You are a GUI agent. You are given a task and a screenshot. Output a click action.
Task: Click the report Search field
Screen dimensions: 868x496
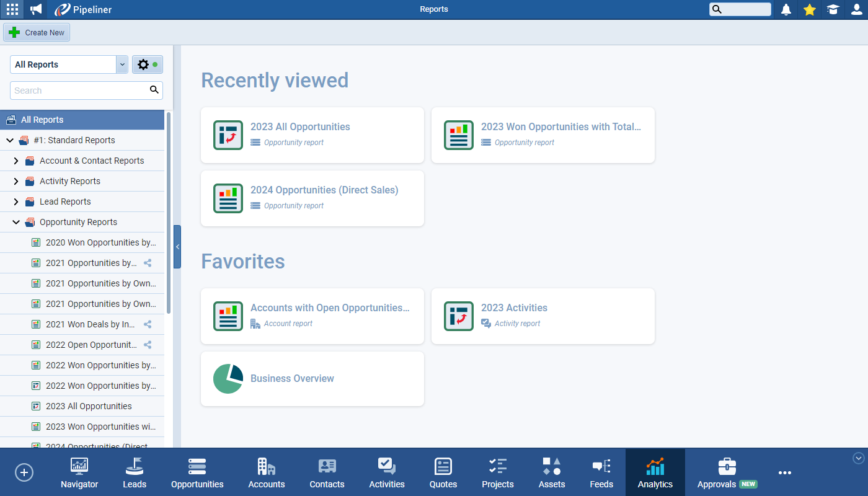pos(79,91)
